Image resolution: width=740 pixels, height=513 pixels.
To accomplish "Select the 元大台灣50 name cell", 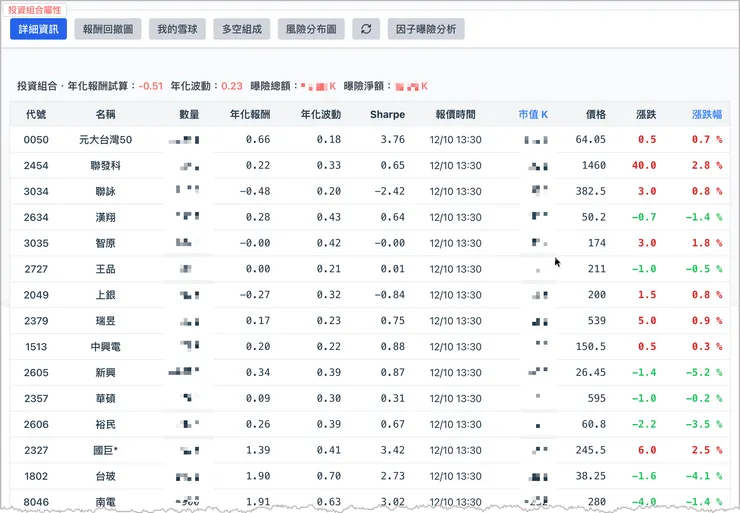I will [105, 140].
